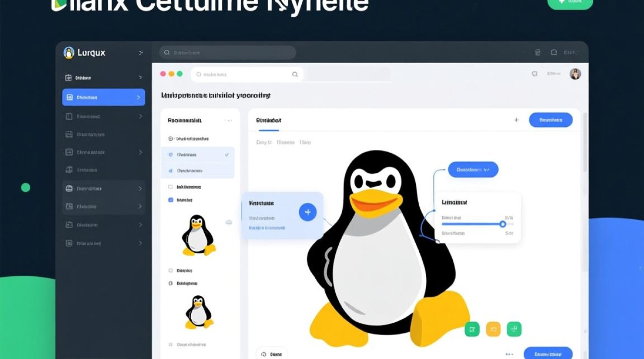Click the Lurqux penguin logo icon
The image size is (644, 359).
click(69, 53)
